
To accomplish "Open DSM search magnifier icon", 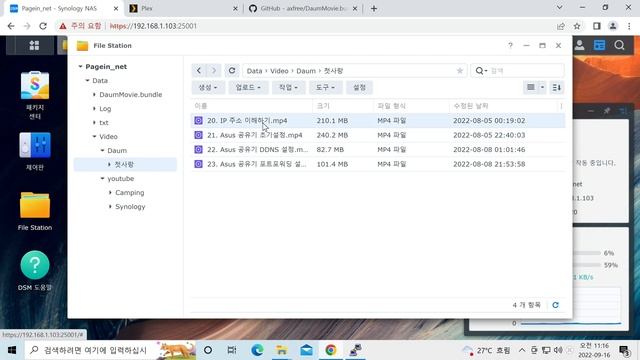I will [x=619, y=45].
